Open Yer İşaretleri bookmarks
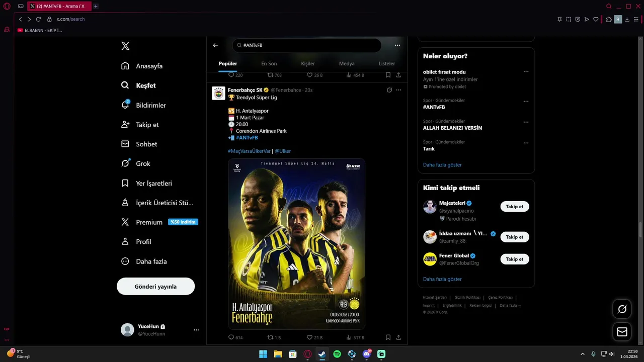The height and width of the screenshot is (362, 644). [x=146, y=183]
